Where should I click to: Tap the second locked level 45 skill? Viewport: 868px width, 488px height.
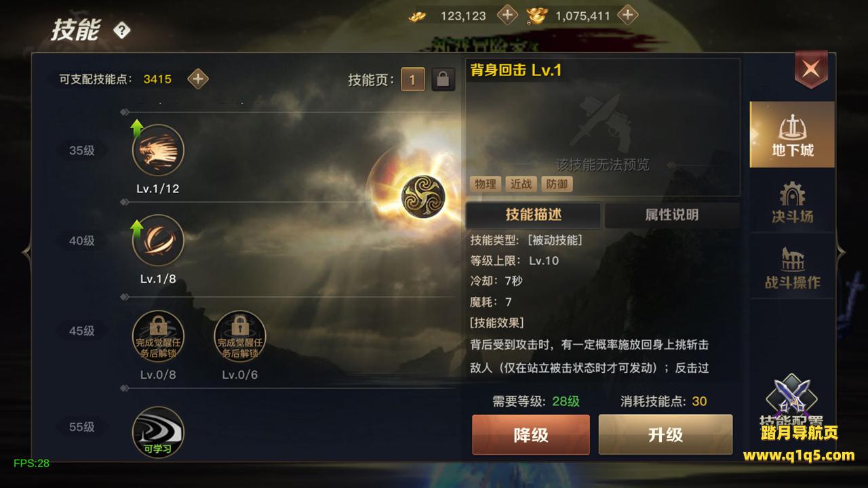(x=240, y=337)
